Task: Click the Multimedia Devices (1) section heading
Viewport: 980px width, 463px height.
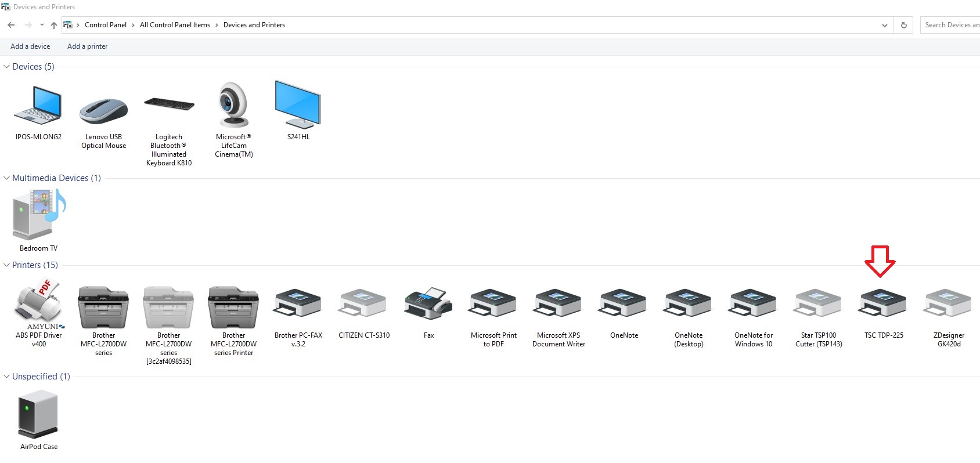Action: 56,178
